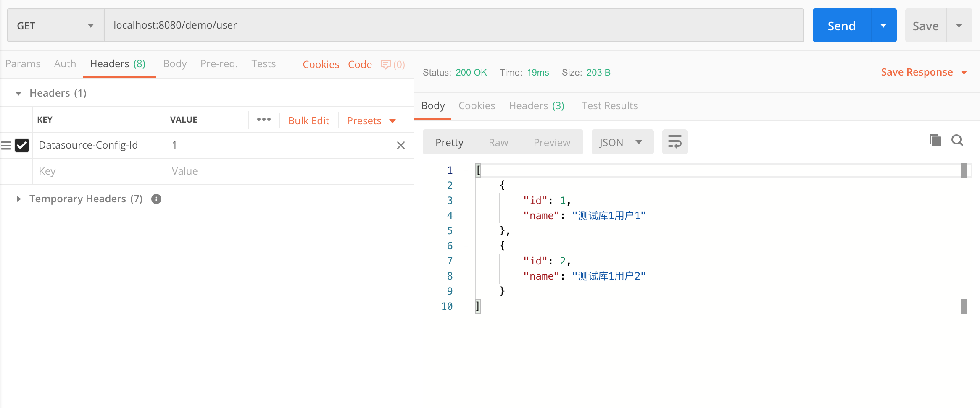Select the response Body tab
This screenshot has width=980, height=408.
pos(433,106)
